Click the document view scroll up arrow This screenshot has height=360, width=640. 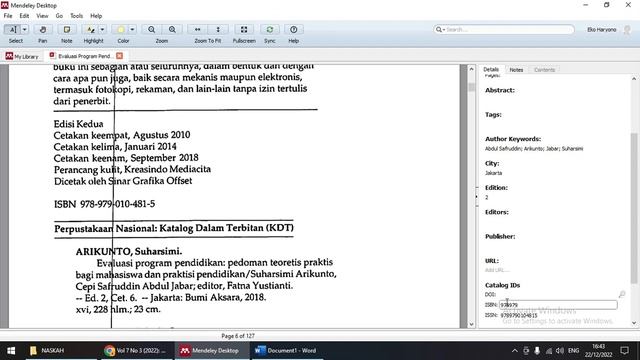(x=471, y=69)
